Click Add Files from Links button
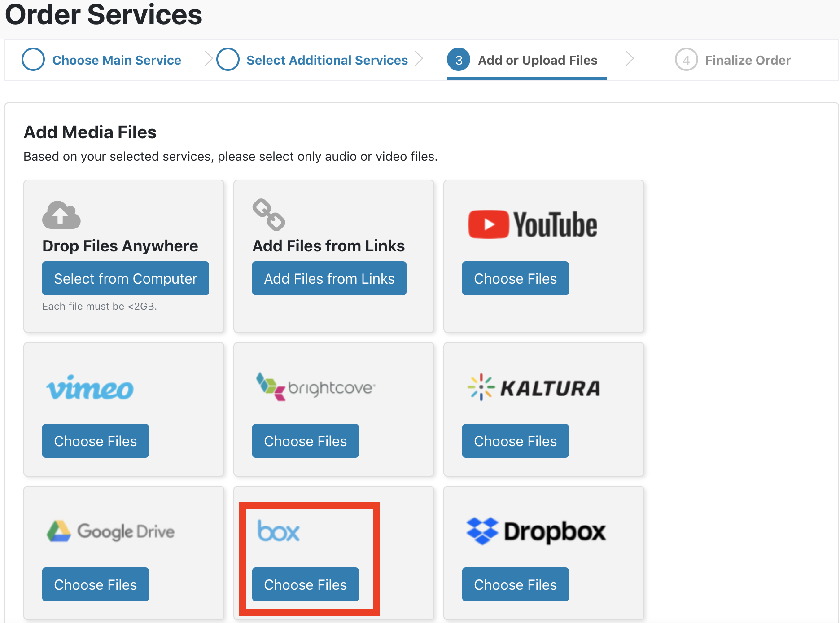 [329, 278]
